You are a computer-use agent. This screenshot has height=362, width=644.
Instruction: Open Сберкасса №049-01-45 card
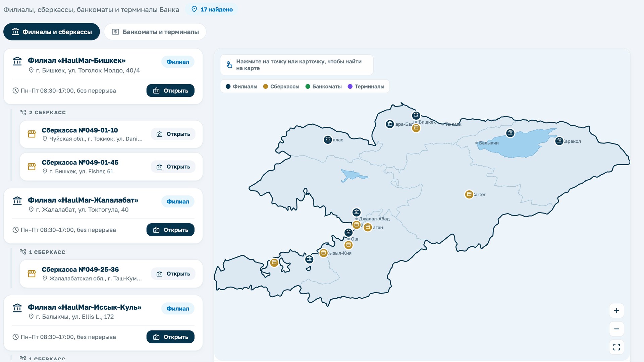click(x=173, y=167)
